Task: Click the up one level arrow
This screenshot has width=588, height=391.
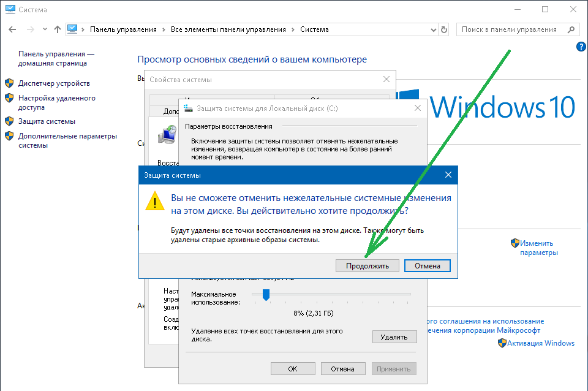Action: (x=58, y=29)
